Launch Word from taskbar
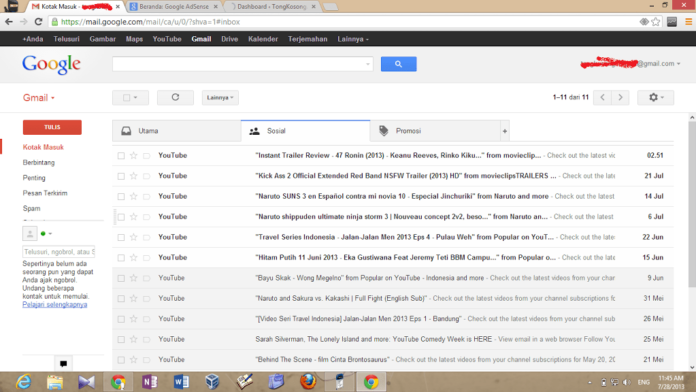 click(181, 382)
